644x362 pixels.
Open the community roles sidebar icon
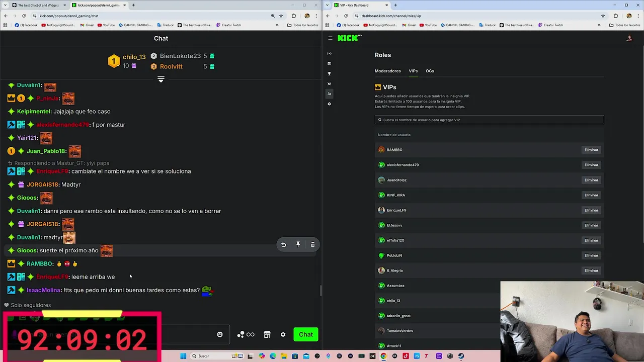(x=329, y=94)
